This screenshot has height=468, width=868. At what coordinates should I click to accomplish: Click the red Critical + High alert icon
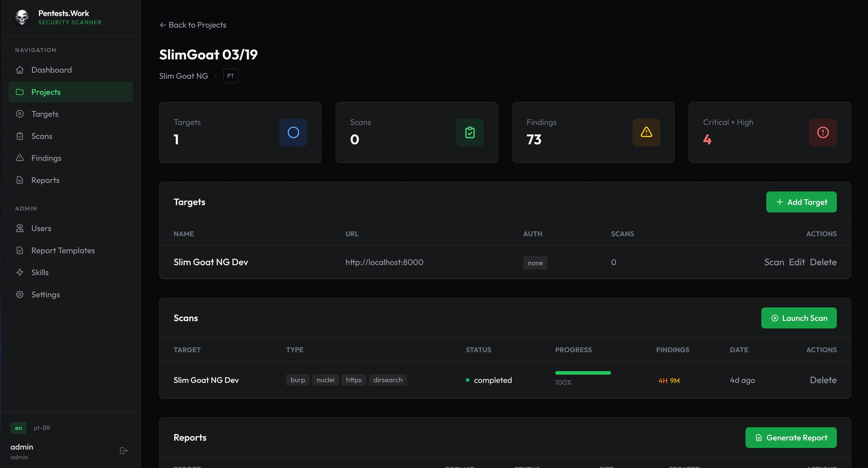point(822,132)
